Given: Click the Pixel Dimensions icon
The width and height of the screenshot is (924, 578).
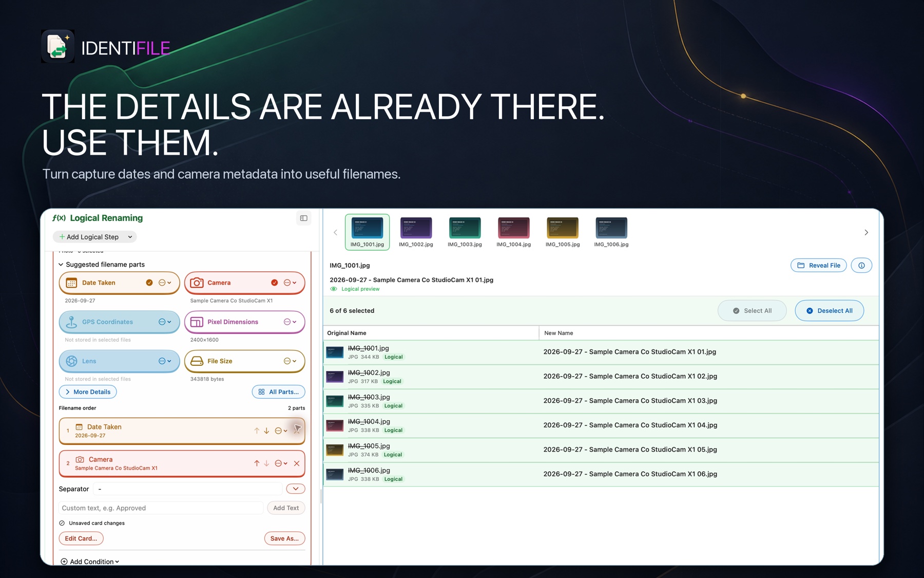Looking at the screenshot, I should point(197,322).
